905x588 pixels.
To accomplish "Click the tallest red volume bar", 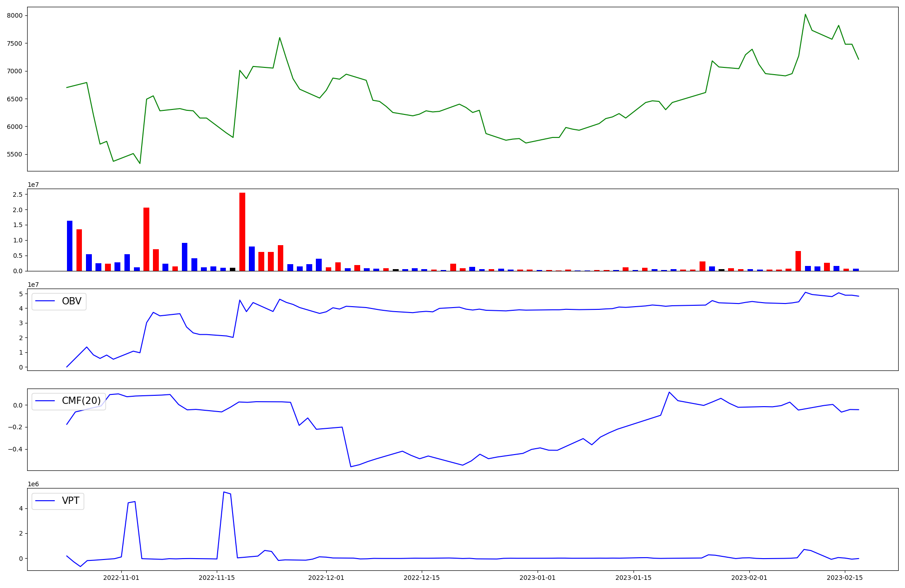I will point(242,232).
